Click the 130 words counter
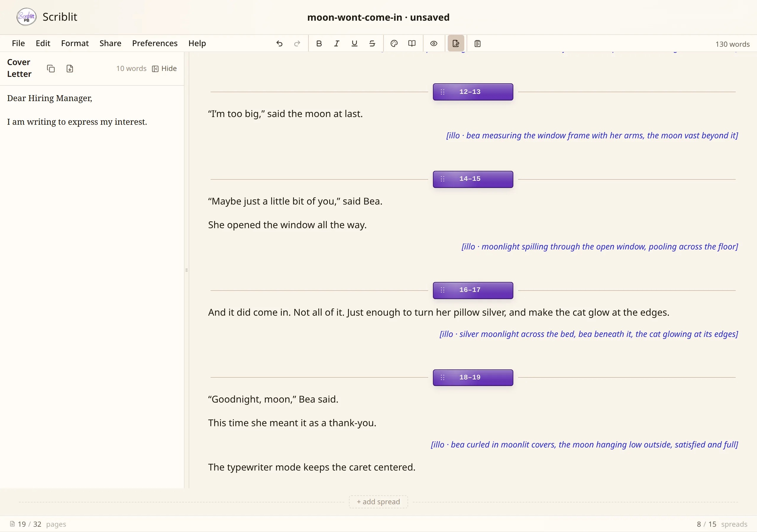Viewport: 757px width, 532px height. tap(732, 44)
